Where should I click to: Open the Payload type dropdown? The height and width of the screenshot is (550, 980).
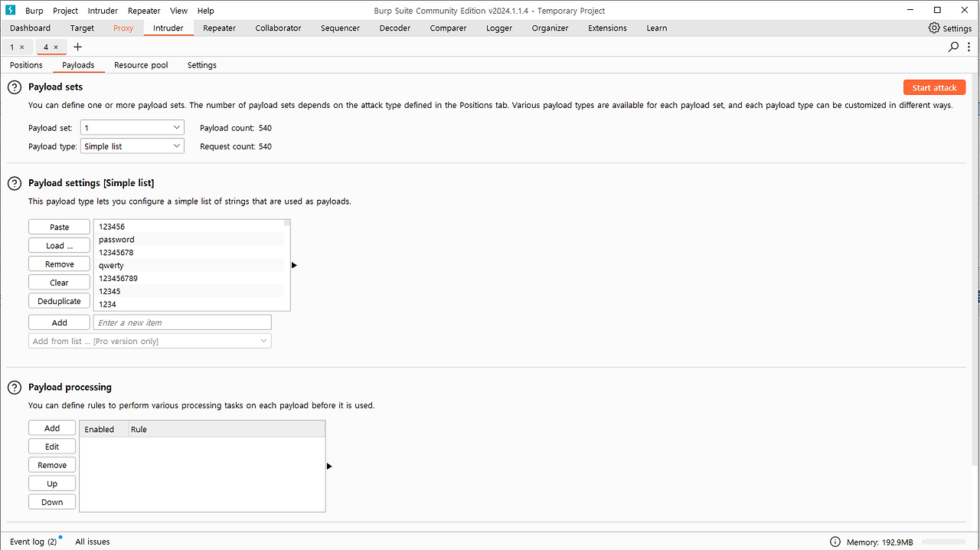(132, 146)
